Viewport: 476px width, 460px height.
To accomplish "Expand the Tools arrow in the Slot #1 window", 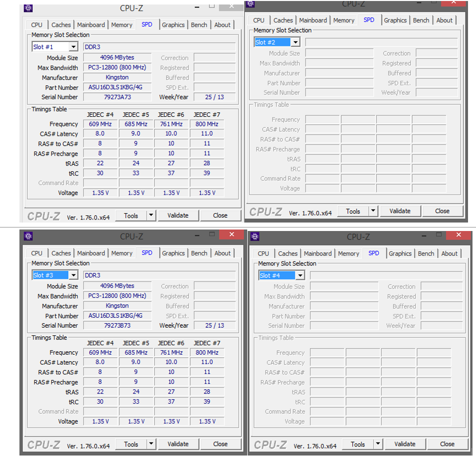I will click(151, 216).
